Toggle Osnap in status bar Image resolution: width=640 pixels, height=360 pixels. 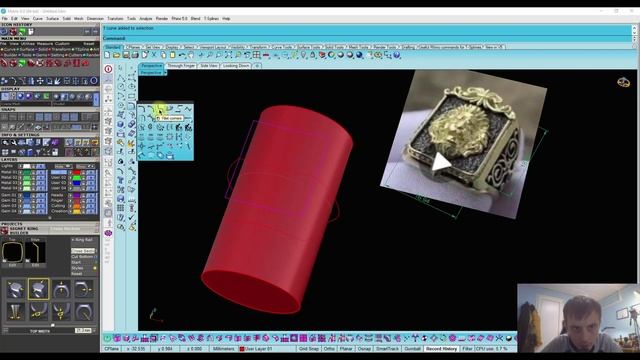364,349
